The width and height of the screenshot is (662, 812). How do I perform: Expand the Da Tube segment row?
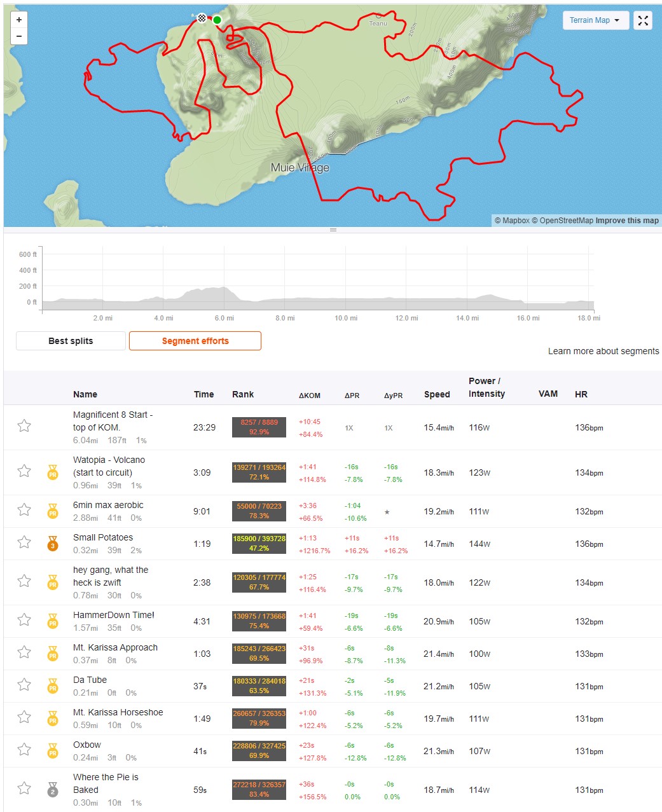click(x=90, y=680)
